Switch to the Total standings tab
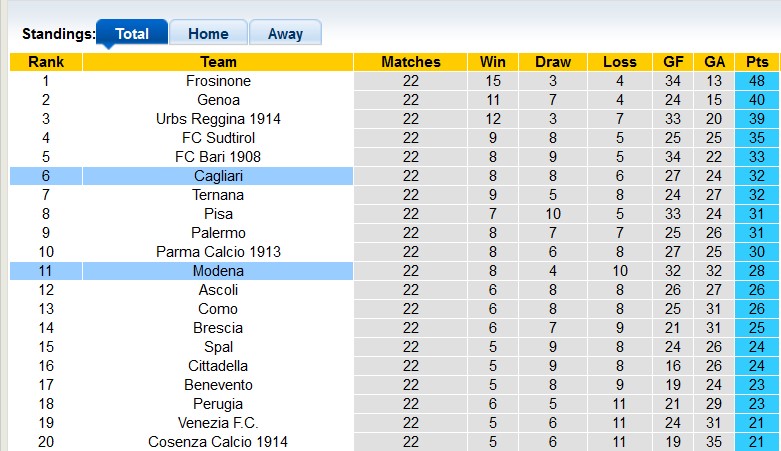 pyautogui.click(x=132, y=33)
